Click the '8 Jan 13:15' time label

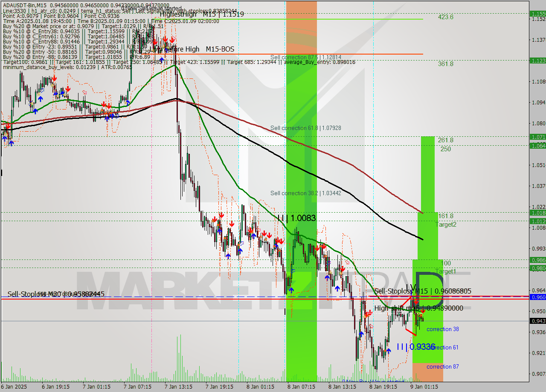tap(342, 387)
